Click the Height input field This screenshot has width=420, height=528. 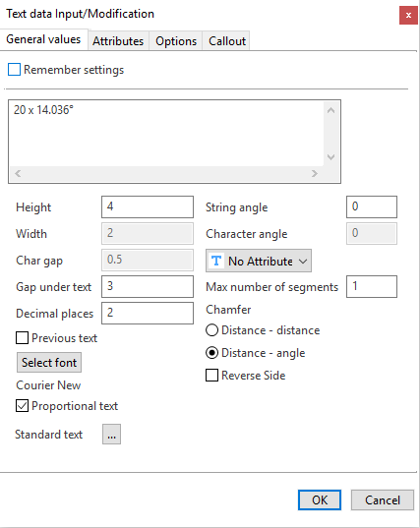click(148, 206)
